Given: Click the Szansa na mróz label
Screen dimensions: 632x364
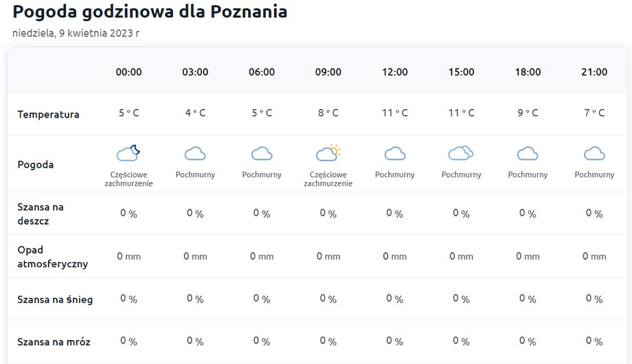Looking at the screenshot, I should [54, 342].
